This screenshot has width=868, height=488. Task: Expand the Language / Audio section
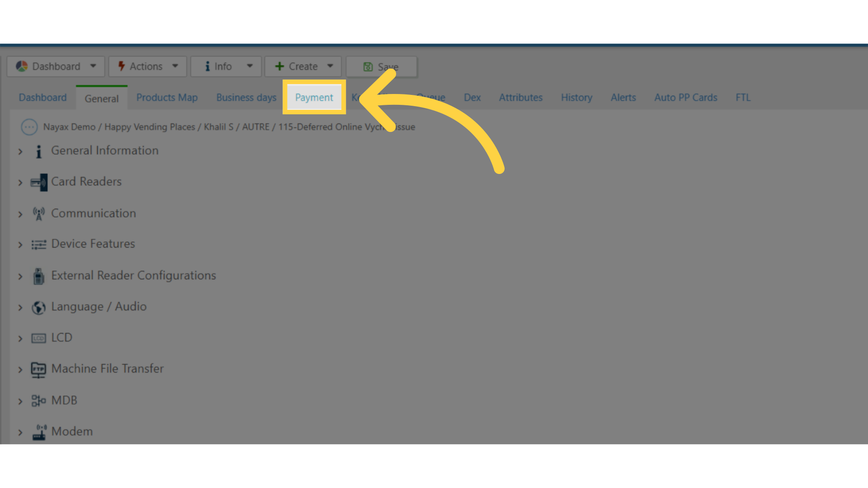[x=20, y=306]
